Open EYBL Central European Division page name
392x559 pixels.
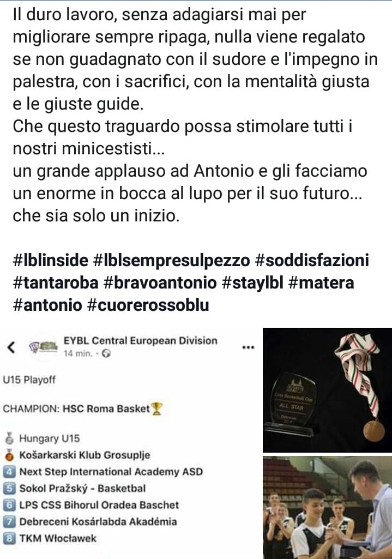point(141,340)
